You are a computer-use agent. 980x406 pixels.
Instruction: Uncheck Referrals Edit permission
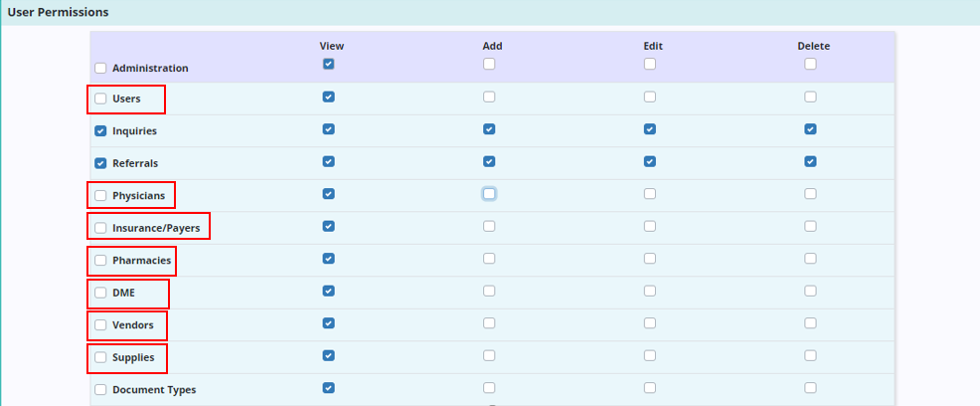649,161
